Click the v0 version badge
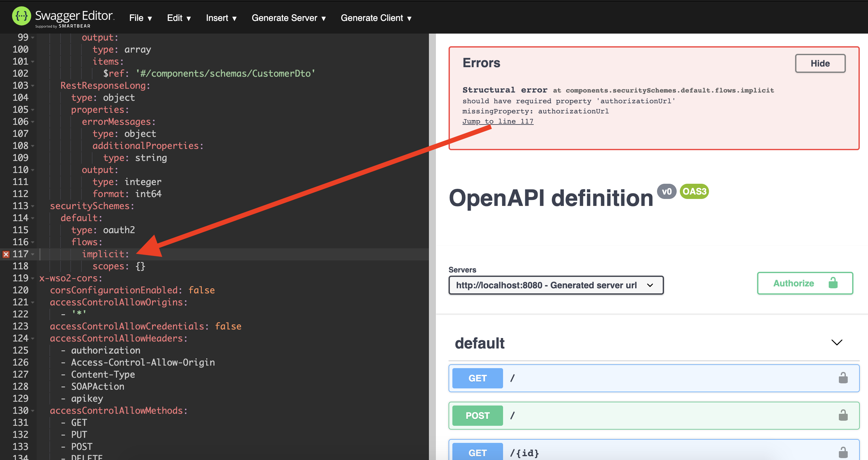The height and width of the screenshot is (460, 868). tap(667, 191)
